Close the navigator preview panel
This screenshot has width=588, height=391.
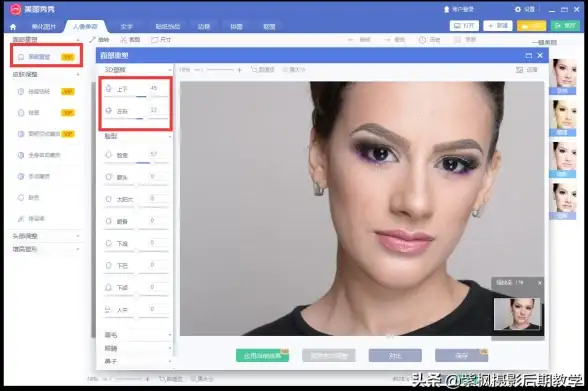[540, 283]
